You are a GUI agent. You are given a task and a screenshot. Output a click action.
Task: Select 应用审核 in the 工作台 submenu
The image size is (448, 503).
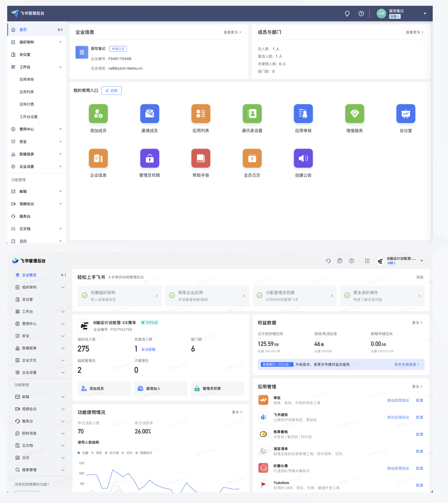tap(27, 79)
